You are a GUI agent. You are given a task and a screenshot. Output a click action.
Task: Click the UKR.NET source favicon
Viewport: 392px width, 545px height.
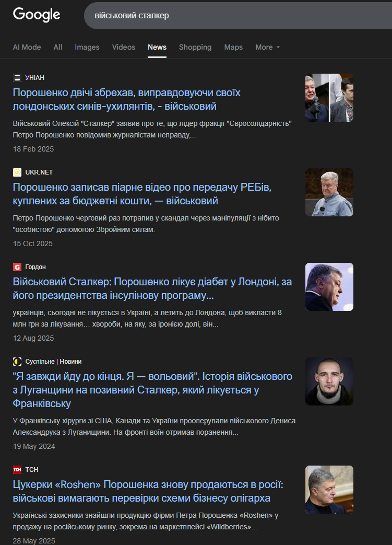pos(17,172)
